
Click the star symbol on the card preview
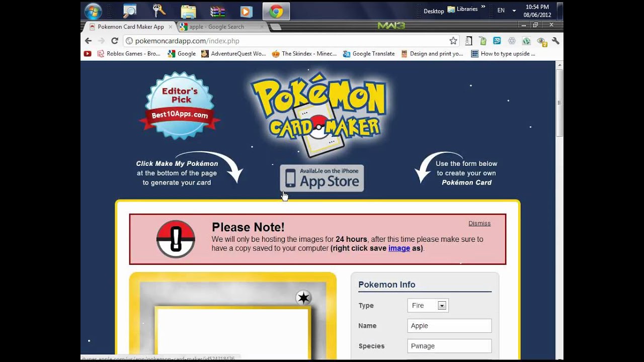click(303, 298)
